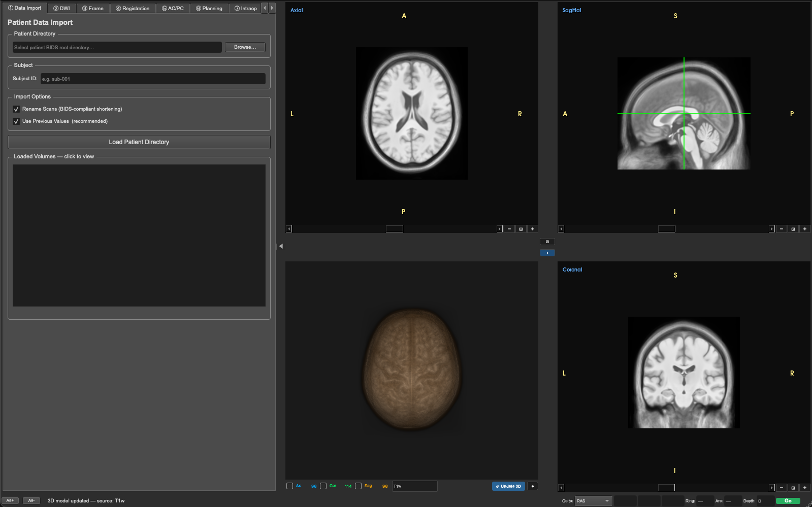Step Sagittal slice slider left arrow
Viewport: 812px width, 507px height.
(x=561, y=229)
